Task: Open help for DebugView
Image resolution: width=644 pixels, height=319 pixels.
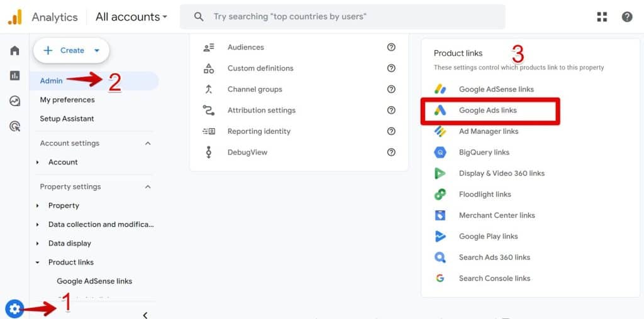Action: pyautogui.click(x=391, y=152)
